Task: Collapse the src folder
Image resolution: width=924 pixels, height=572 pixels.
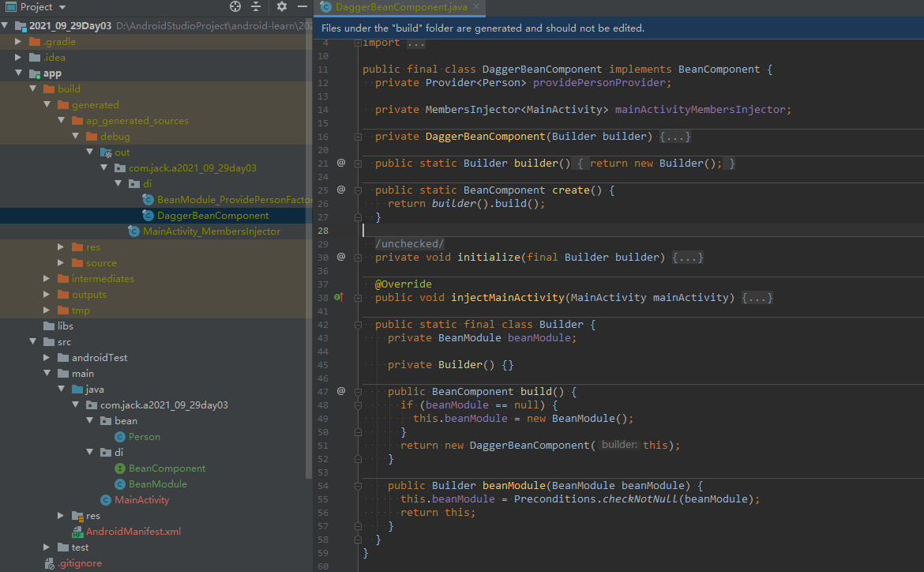Action: point(33,341)
